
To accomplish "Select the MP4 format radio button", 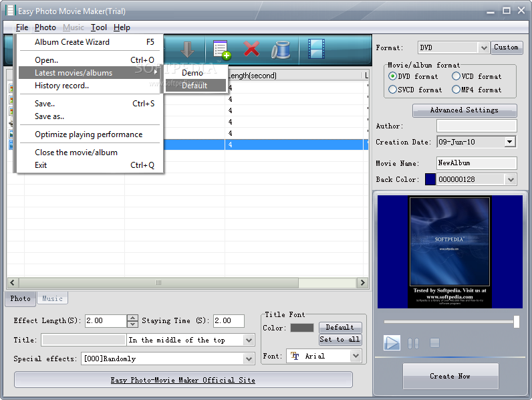I will coord(456,90).
